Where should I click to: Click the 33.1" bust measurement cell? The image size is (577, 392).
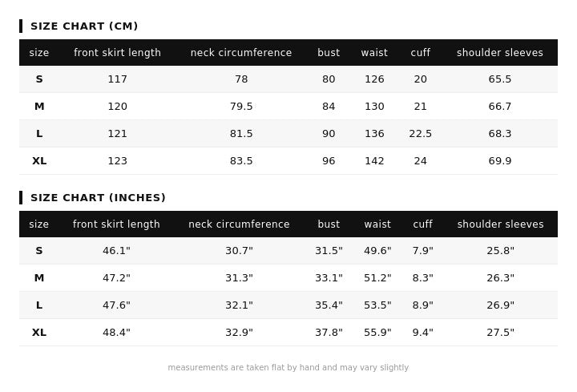pyautogui.click(x=329, y=278)
